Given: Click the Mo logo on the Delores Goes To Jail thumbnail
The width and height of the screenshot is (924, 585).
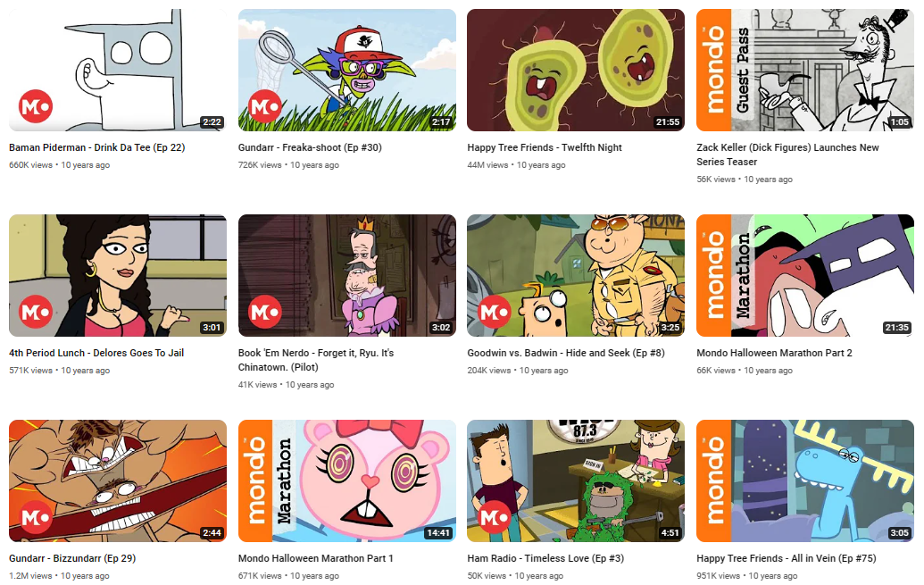Looking at the screenshot, I should click(36, 312).
